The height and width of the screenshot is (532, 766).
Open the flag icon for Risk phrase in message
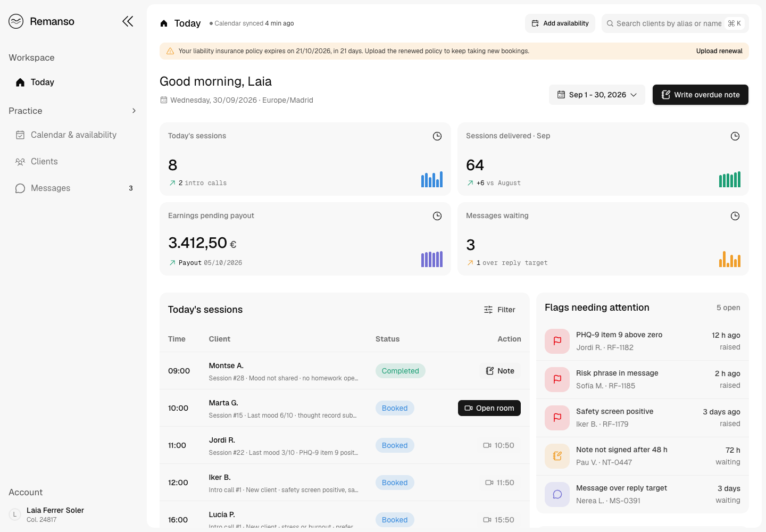pyautogui.click(x=557, y=379)
